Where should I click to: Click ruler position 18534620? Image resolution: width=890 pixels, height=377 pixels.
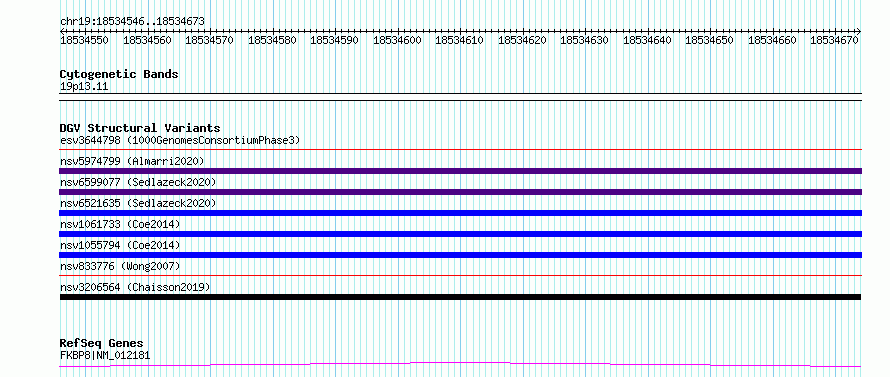522,40
